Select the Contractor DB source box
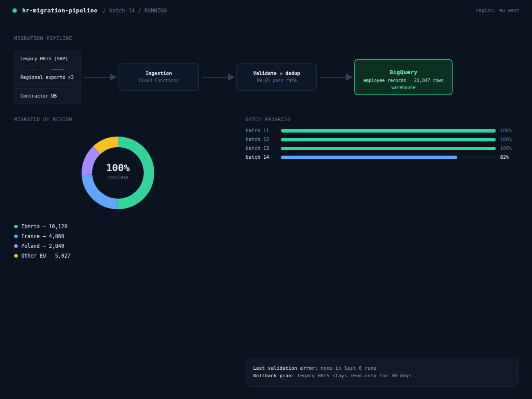The height and width of the screenshot is (399, 532). [x=47, y=96]
